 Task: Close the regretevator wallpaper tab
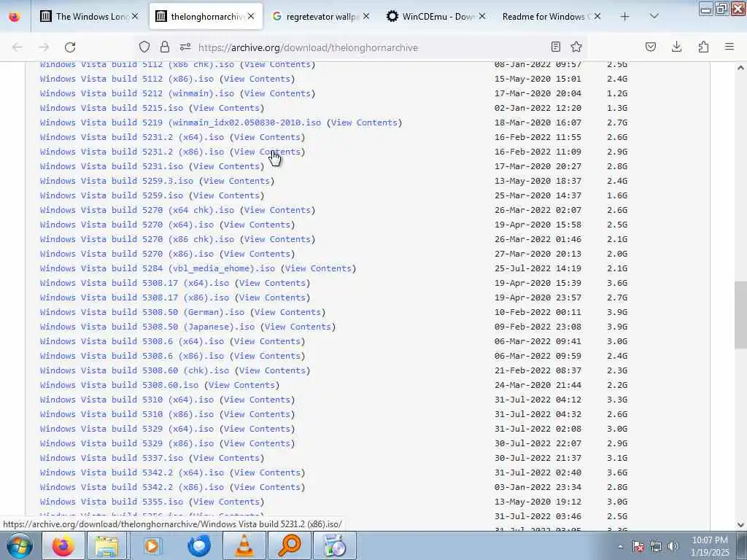366,17
